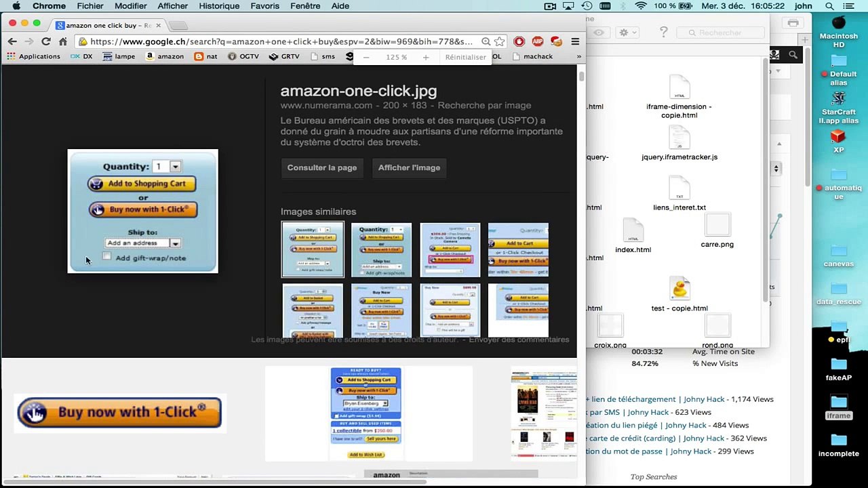Go back using Chrome's back arrow
The height and width of the screenshot is (488, 868).
[12, 41]
